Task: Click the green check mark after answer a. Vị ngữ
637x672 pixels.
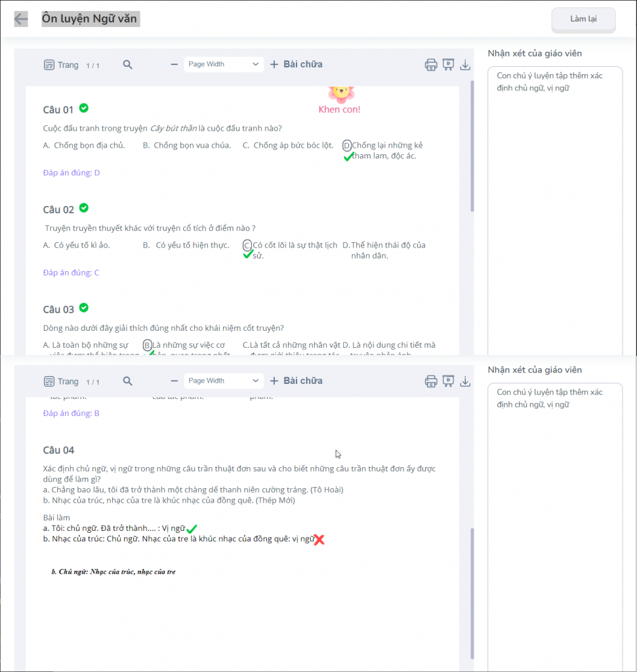Action: (192, 529)
